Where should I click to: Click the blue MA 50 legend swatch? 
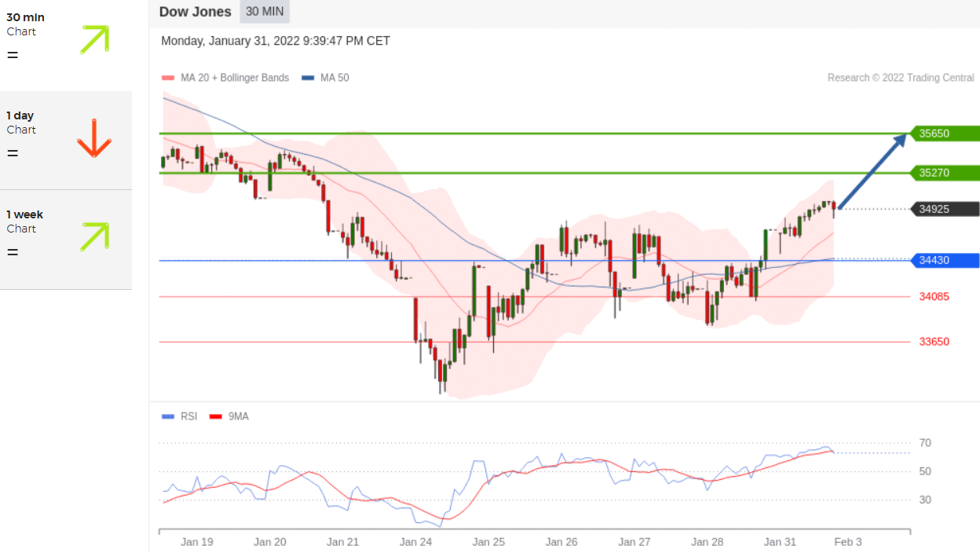click(x=308, y=78)
